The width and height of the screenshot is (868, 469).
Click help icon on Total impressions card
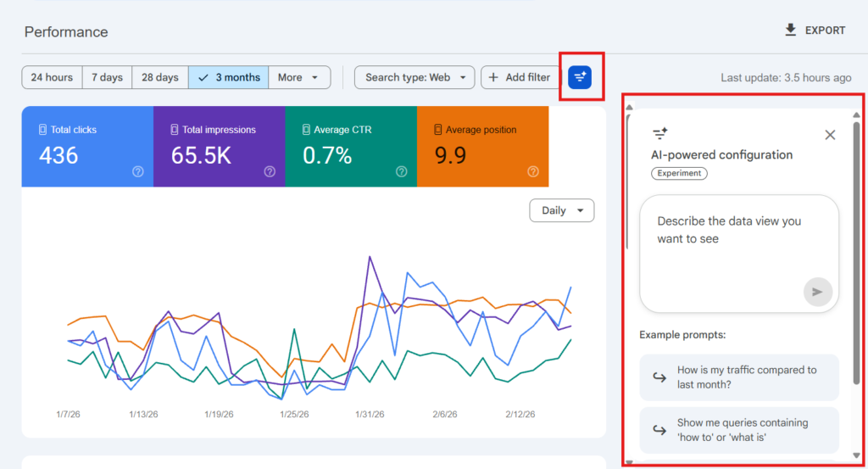click(270, 171)
